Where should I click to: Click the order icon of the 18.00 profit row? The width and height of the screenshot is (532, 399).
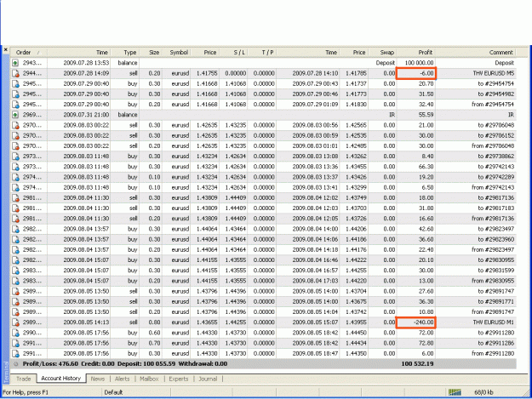[15, 198]
